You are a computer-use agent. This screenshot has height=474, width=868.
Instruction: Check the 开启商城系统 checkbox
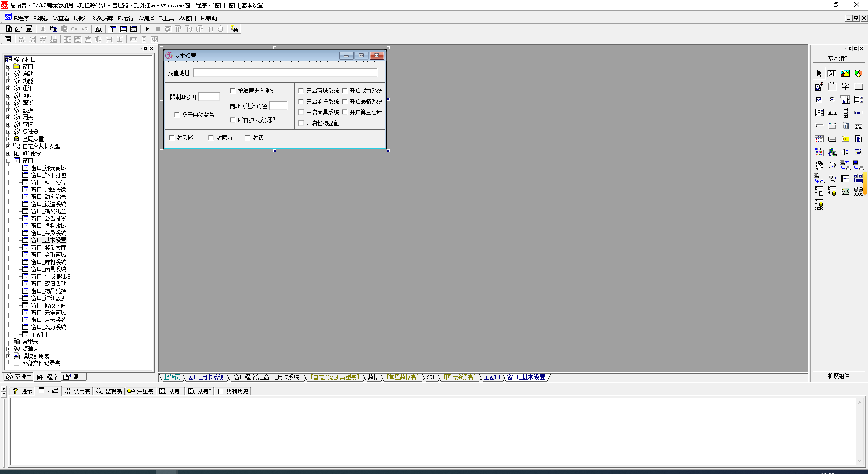click(x=301, y=90)
